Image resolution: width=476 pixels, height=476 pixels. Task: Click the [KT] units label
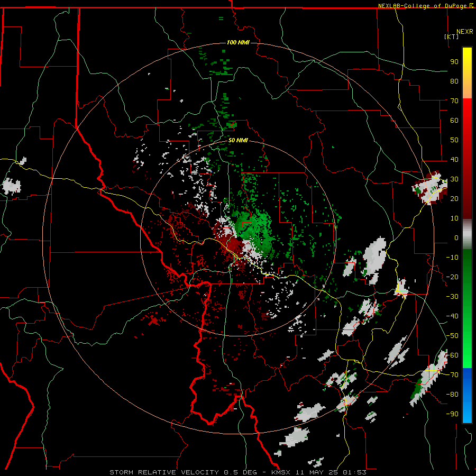(451, 36)
